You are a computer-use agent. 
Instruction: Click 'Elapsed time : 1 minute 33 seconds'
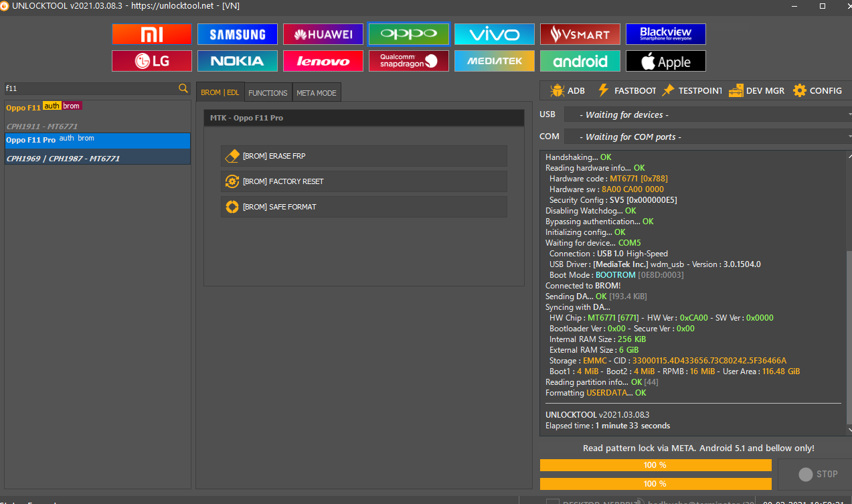coord(608,426)
